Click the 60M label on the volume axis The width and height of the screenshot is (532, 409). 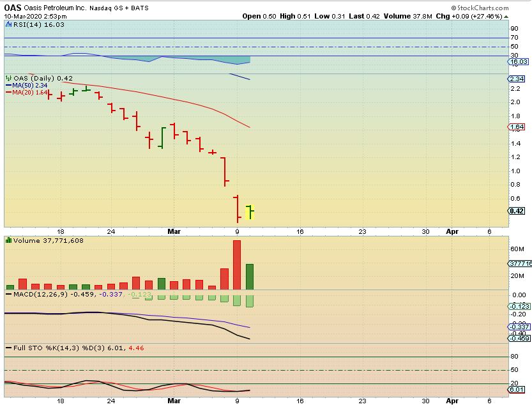click(x=517, y=249)
